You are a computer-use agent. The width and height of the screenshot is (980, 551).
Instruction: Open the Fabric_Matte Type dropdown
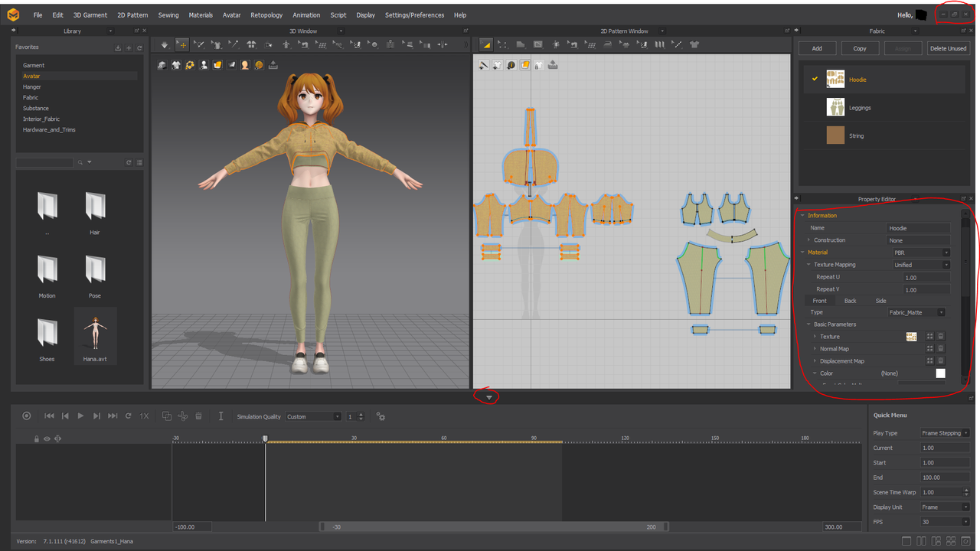(x=916, y=312)
